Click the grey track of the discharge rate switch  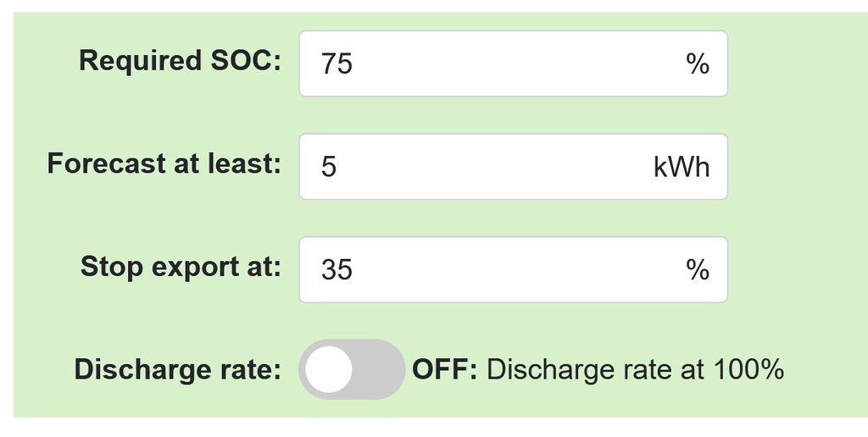380,370
